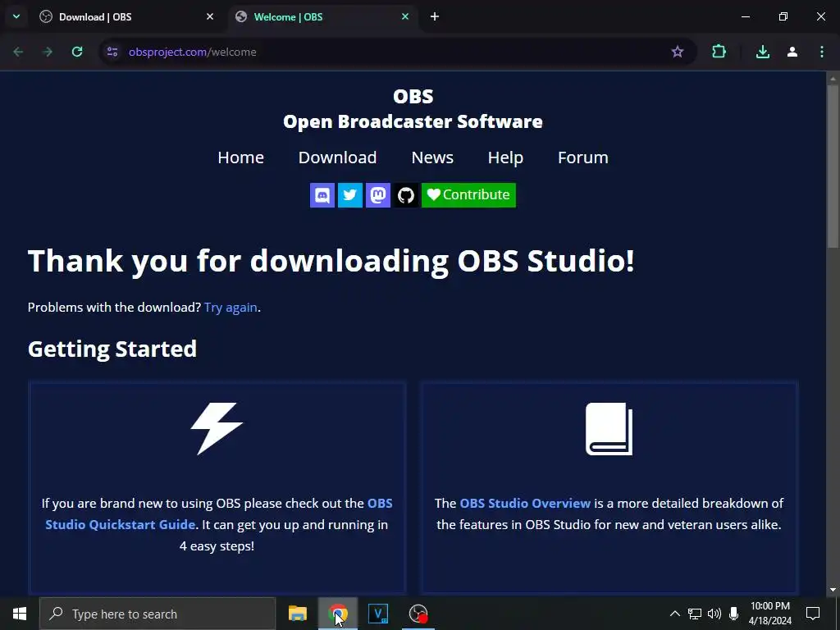Open the network status tray icon
This screenshot has width=840, height=630.
coord(695,614)
